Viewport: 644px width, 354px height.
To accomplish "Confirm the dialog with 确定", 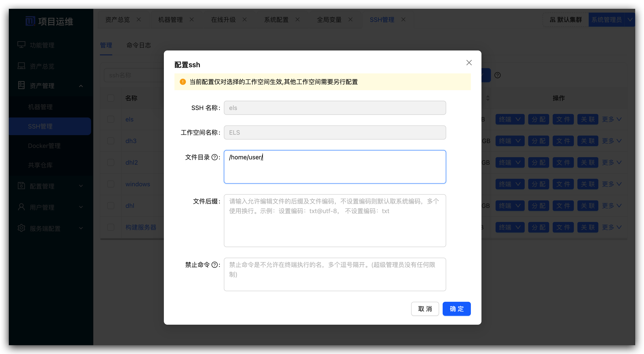I will point(457,309).
